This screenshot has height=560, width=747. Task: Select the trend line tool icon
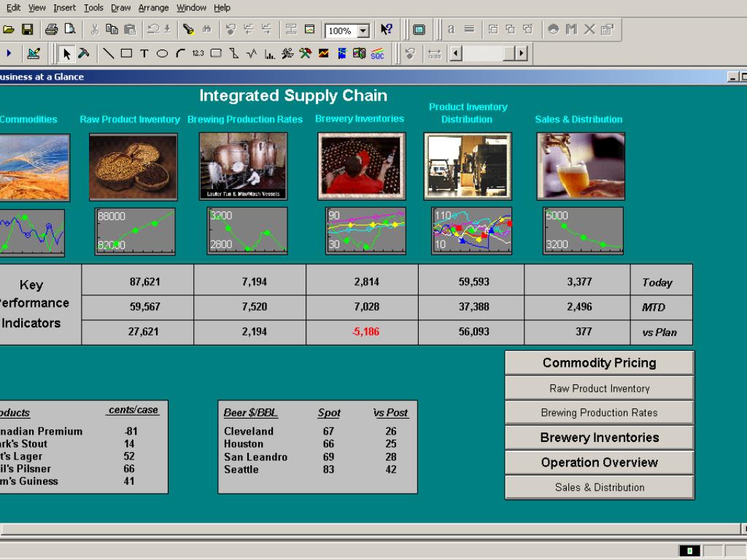[x=252, y=53]
